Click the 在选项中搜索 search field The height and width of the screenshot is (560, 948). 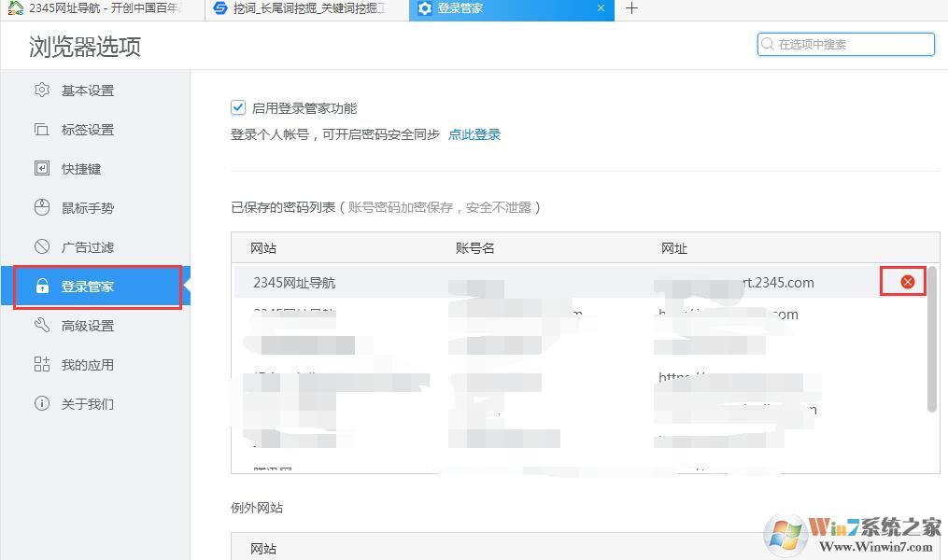[x=846, y=44]
